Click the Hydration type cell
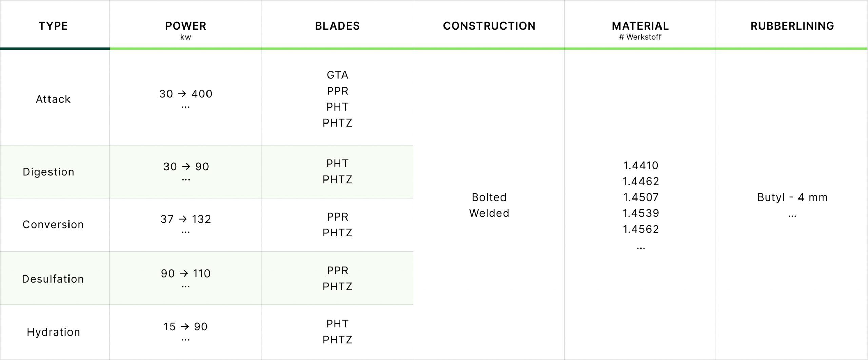Image resolution: width=868 pixels, height=360 pixels. pyautogui.click(x=54, y=332)
